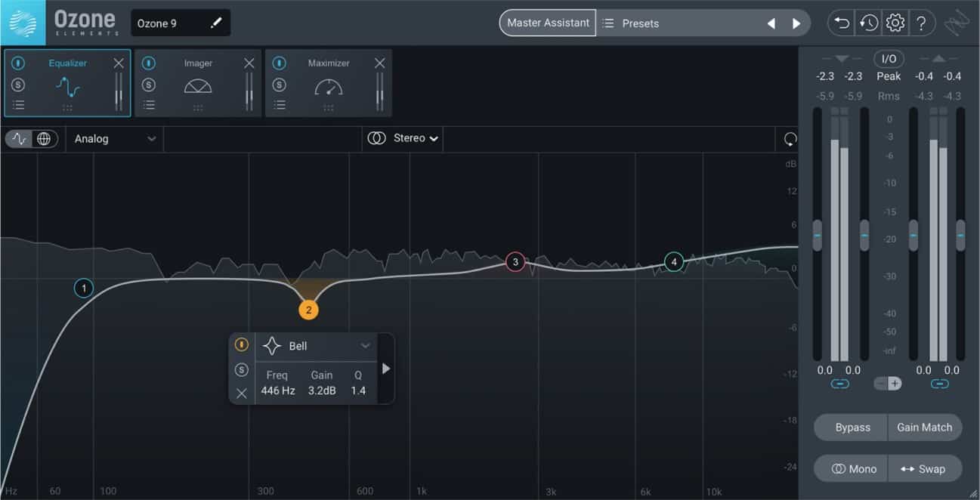Image resolution: width=980 pixels, height=500 pixels.
Task: Disable band 2 with its orange power button
Action: (242, 344)
